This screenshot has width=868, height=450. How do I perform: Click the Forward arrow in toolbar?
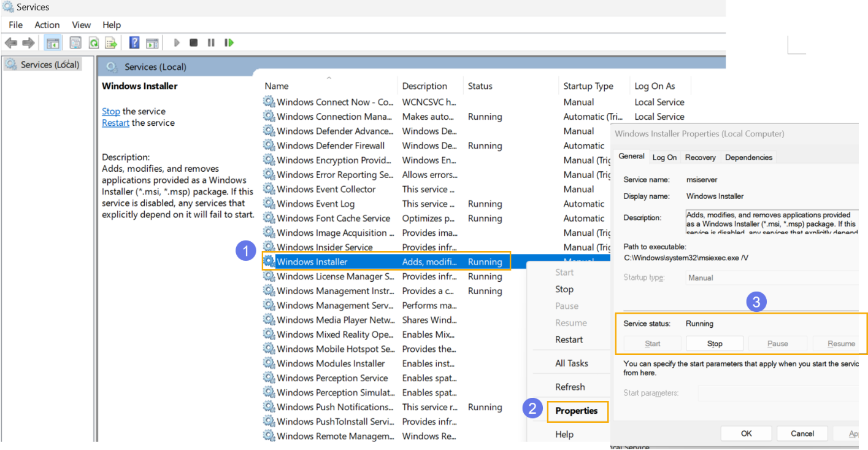click(x=28, y=43)
